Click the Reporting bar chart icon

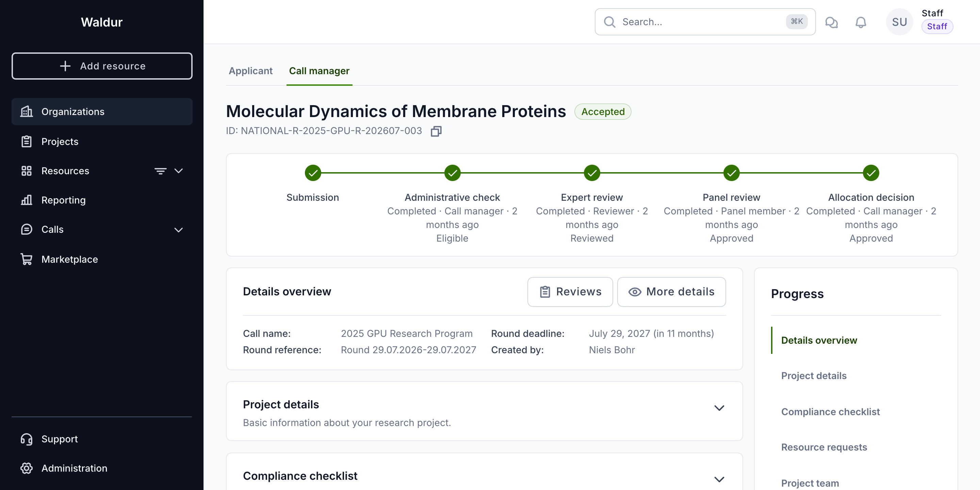pos(26,200)
